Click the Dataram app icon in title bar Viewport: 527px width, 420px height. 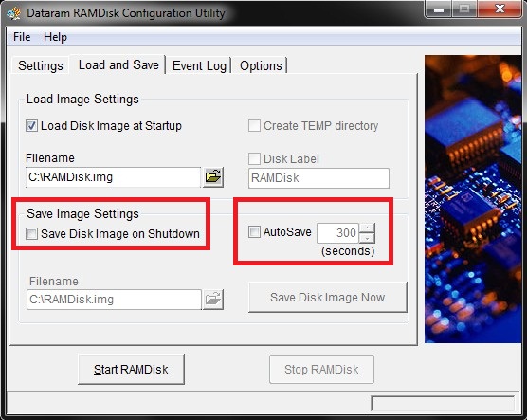pyautogui.click(x=13, y=13)
